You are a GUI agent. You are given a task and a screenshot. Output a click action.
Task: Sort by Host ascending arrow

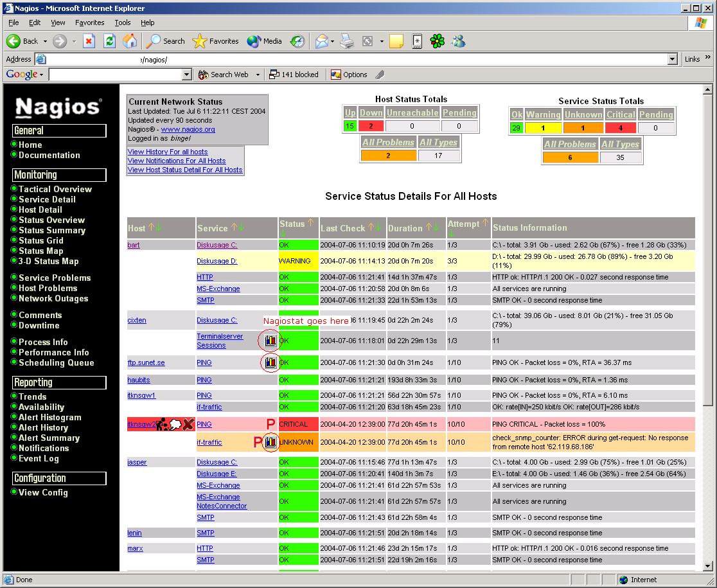click(x=152, y=227)
